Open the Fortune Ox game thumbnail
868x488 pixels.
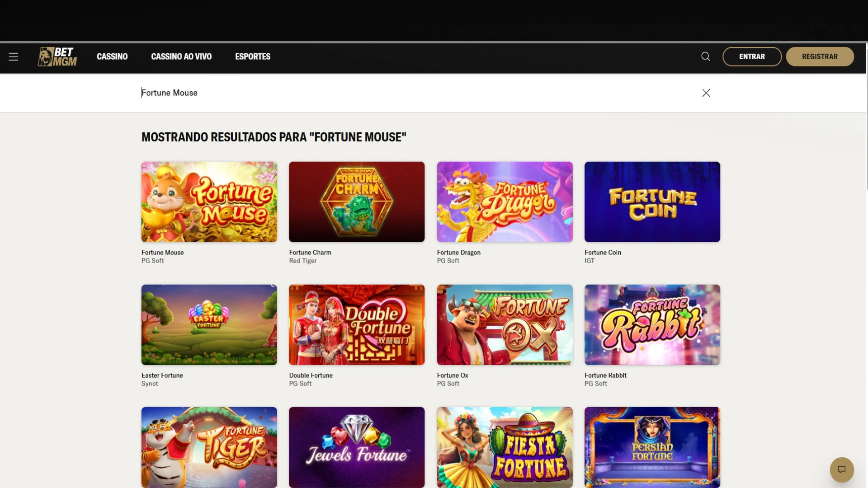tap(505, 325)
